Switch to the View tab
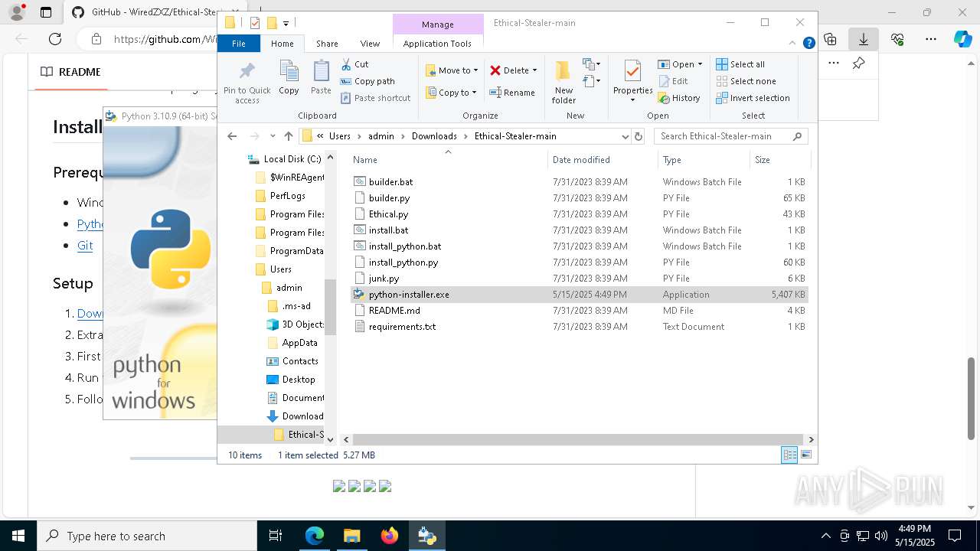The height and width of the screenshot is (551, 980). (x=370, y=44)
